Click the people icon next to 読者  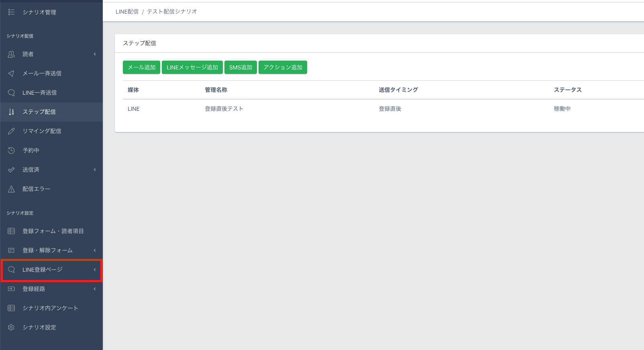(11, 54)
